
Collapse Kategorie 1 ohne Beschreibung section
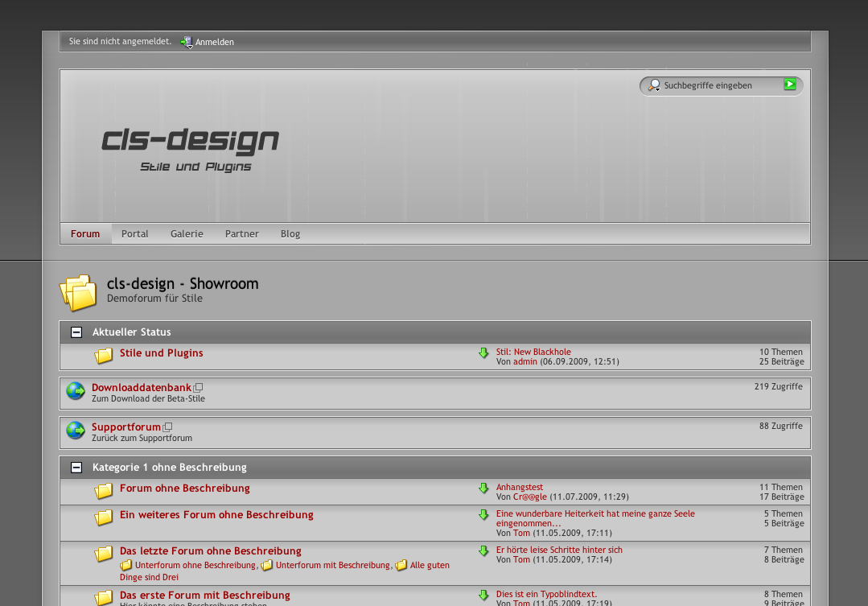click(76, 468)
